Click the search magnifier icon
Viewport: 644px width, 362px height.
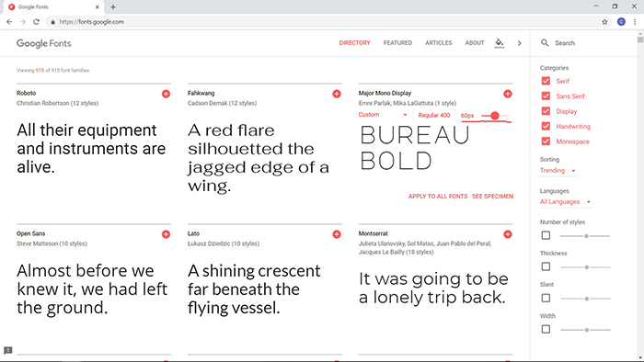pyautogui.click(x=545, y=42)
